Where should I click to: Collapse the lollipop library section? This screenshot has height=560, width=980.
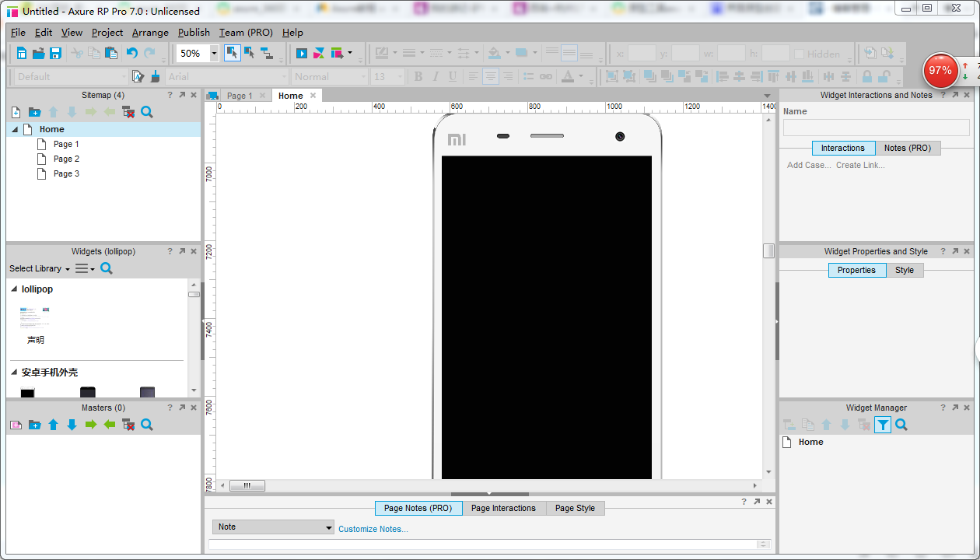[x=14, y=289]
